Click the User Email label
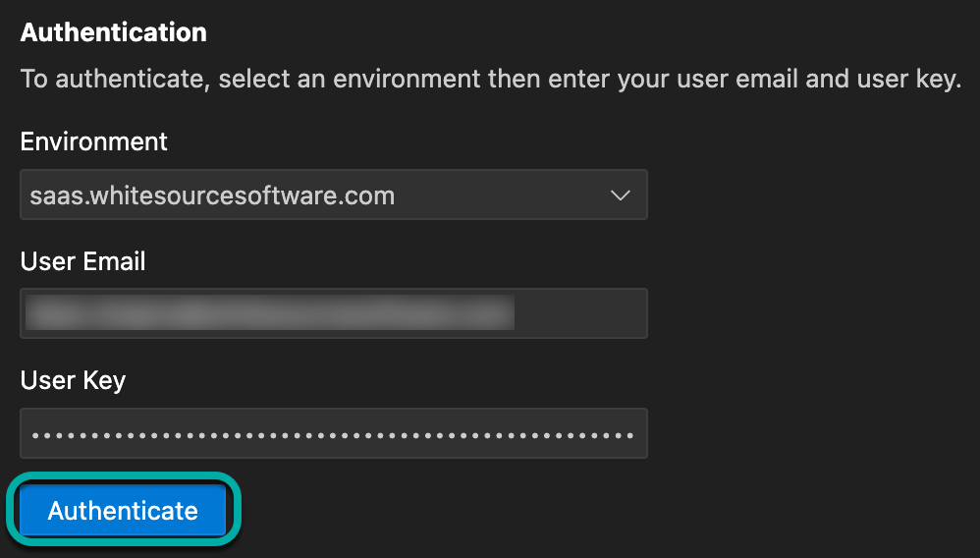This screenshot has width=980, height=558. click(x=82, y=261)
